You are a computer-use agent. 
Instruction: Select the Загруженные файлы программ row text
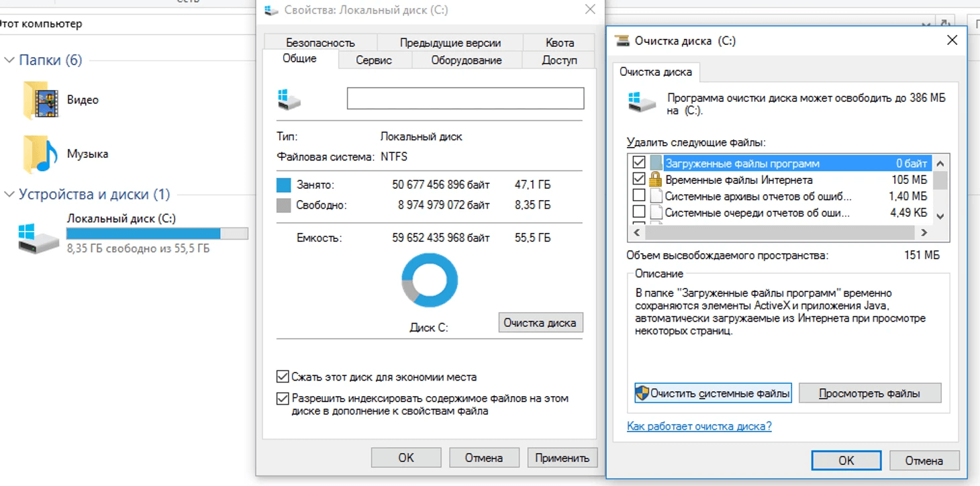[x=742, y=163]
